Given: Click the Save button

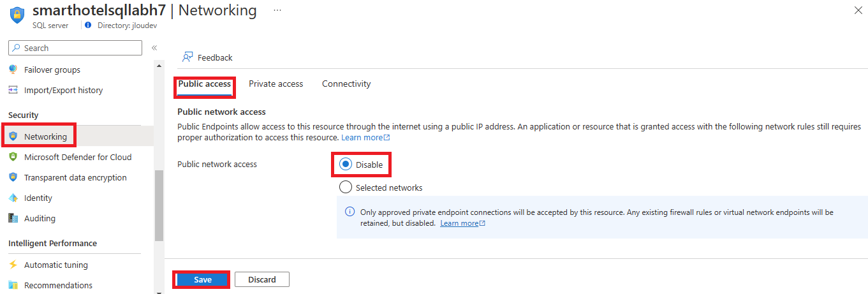Looking at the screenshot, I should pos(203,279).
